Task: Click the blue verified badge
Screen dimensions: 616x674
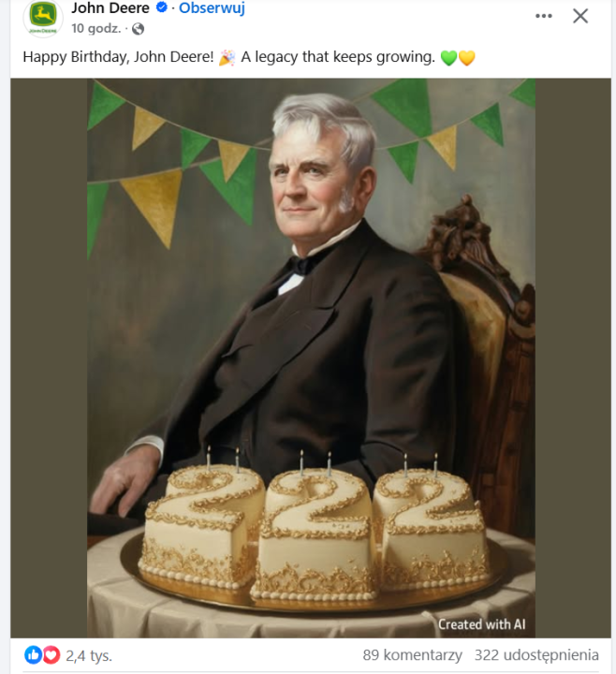Action: [161, 7]
